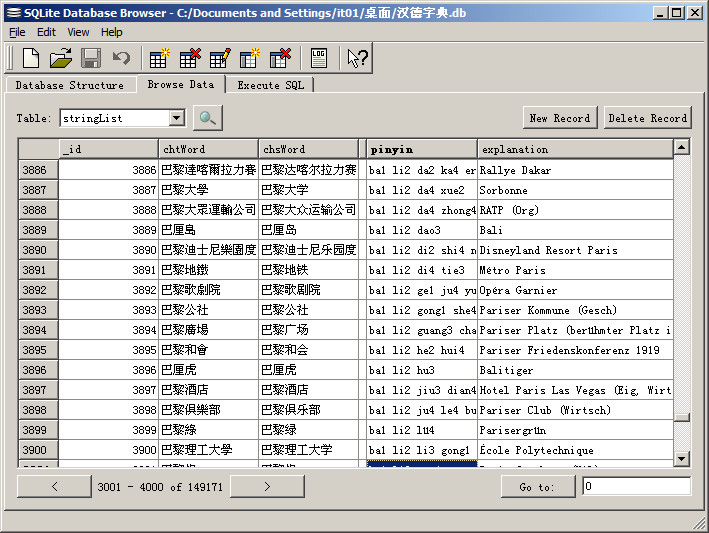
Task: Click the vertical scrollbar thumb
Action: [x=681, y=417]
